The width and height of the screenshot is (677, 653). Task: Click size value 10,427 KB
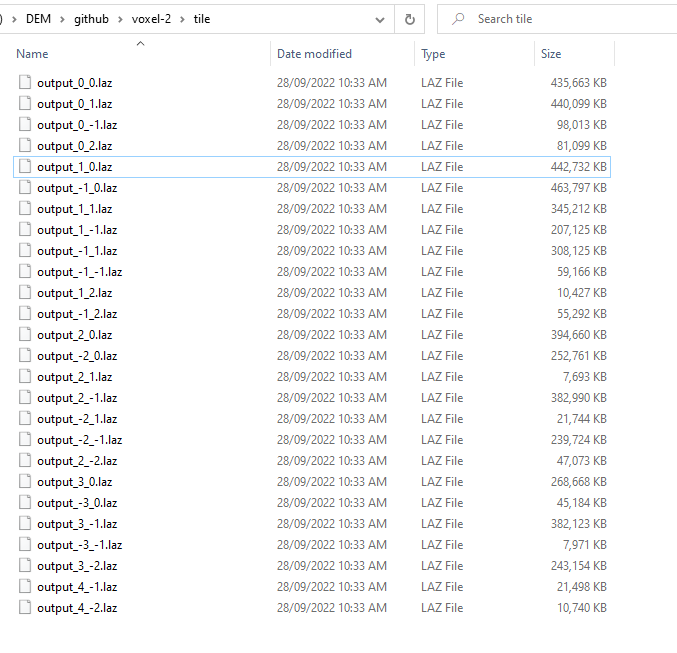582,293
